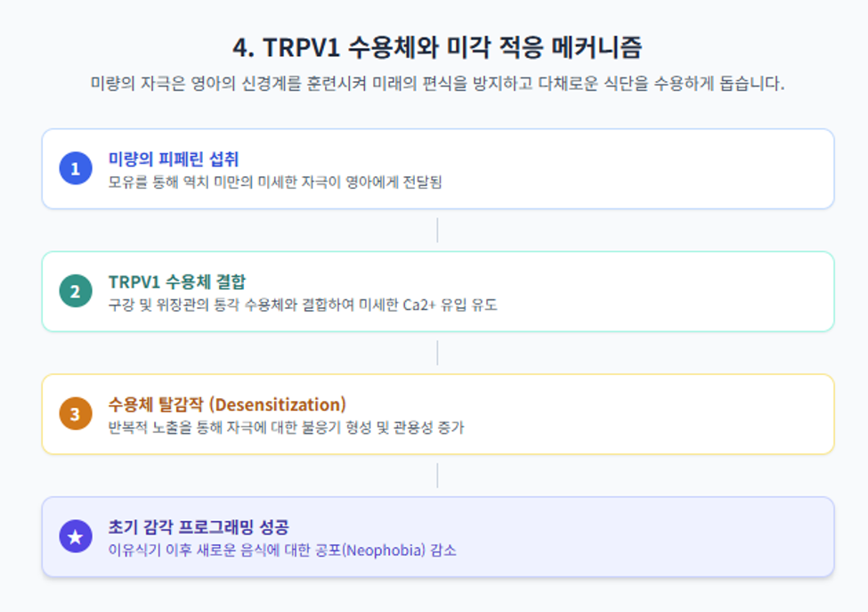Screen dimensions: 868x612
Task: Click empty area of the blue-bordered step 1 card
Action: pyautogui.click(x=637, y=169)
